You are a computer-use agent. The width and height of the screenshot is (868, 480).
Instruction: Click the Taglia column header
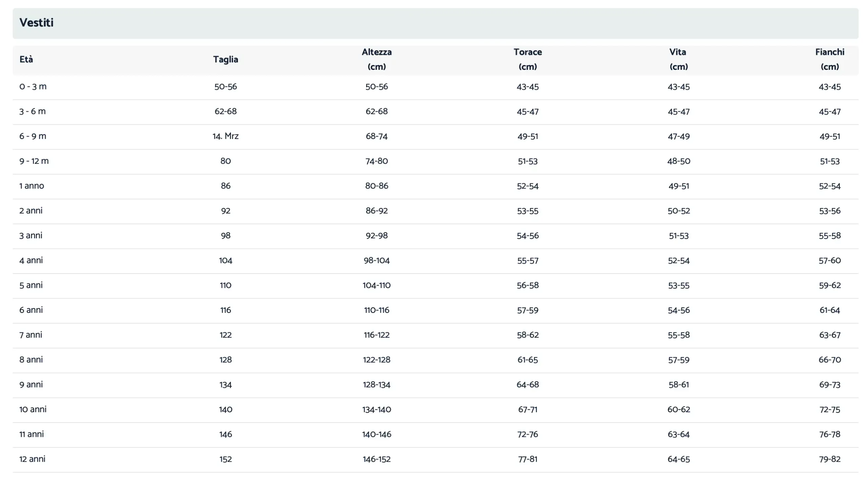[x=225, y=59]
